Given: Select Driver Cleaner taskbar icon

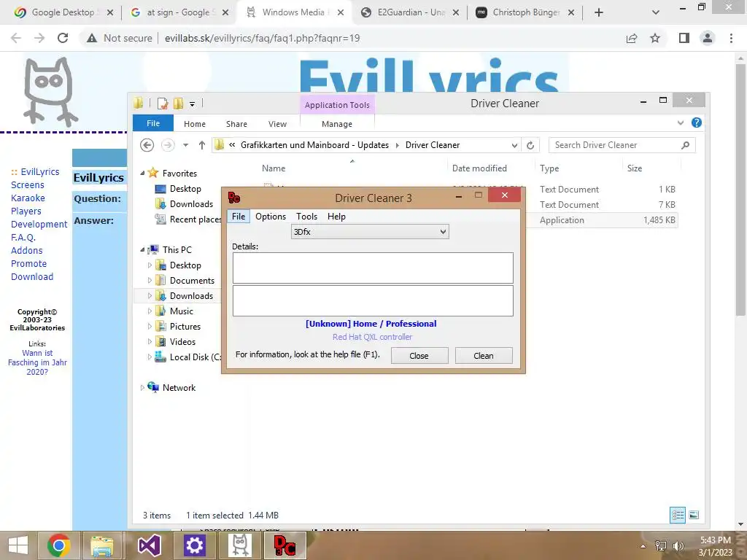Looking at the screenshot, I should coord(285,545).
